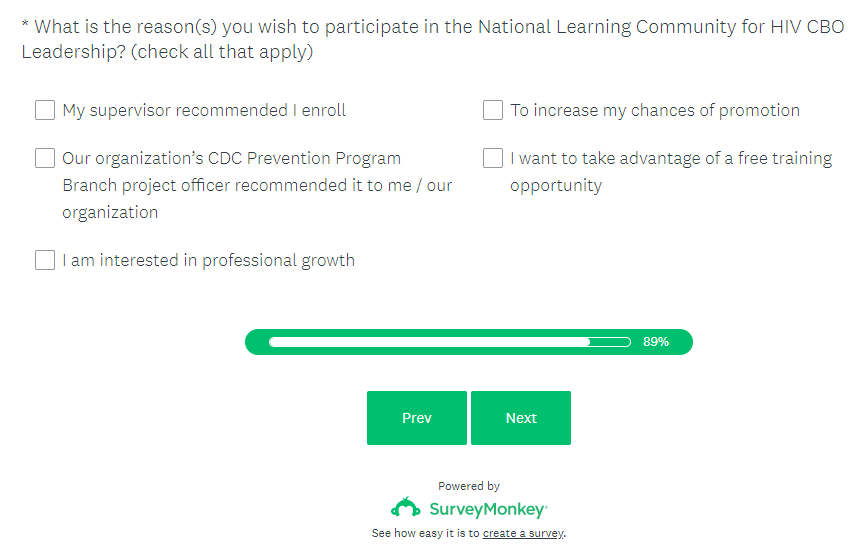
Task: Click the SurveyMonkey wordmark text
Action: 488,509
